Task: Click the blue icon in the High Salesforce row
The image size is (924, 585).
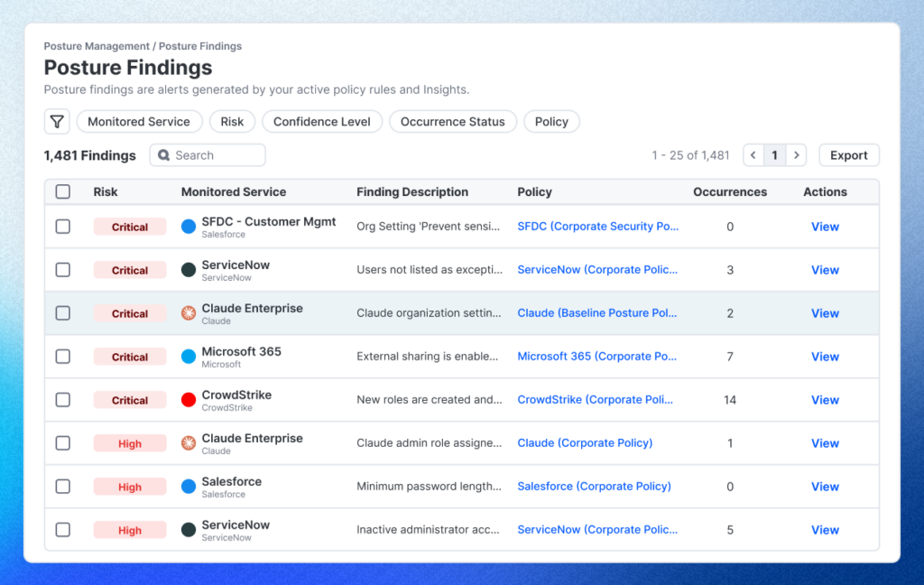Action: click(x=189, y=487)
